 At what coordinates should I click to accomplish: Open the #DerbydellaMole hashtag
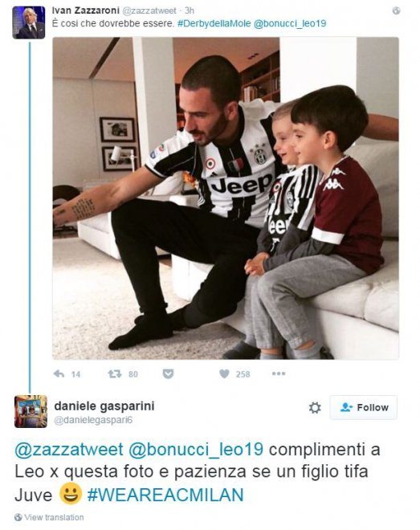point(214,23)
